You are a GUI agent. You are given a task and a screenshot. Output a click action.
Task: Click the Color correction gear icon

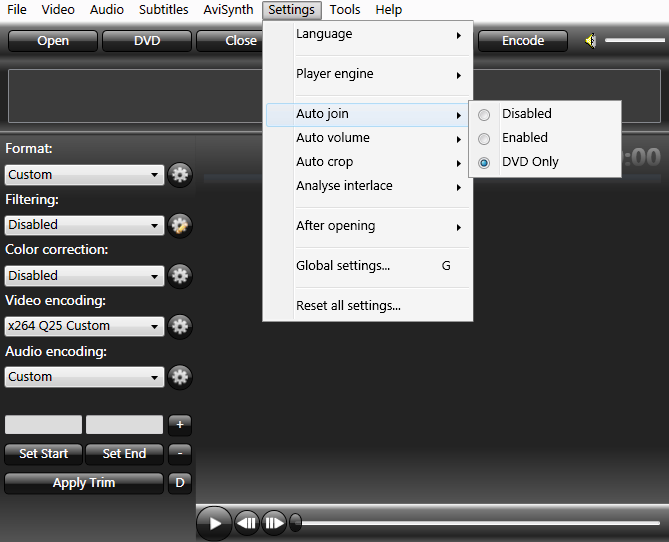pos(180,276)
